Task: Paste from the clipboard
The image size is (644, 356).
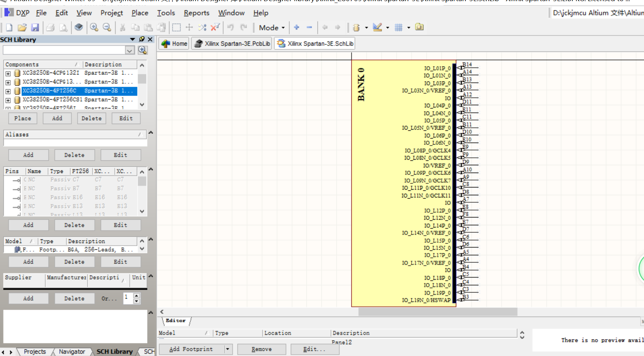Action: (148, 27)
